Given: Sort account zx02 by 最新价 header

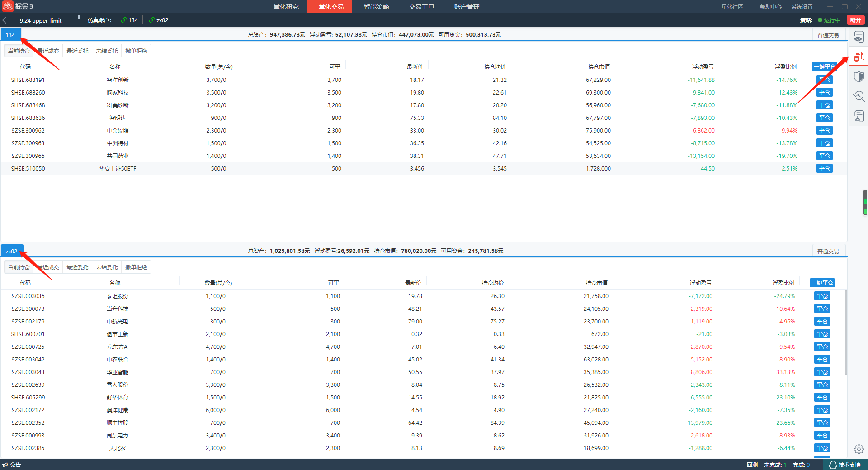Looking at the screenshot, I should coord(413,283).
